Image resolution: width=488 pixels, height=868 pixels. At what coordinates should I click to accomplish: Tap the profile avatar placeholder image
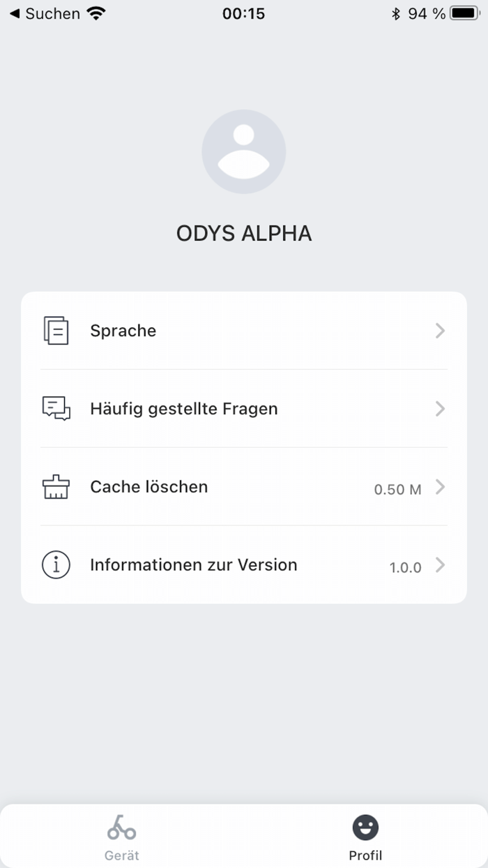[244, 151]
